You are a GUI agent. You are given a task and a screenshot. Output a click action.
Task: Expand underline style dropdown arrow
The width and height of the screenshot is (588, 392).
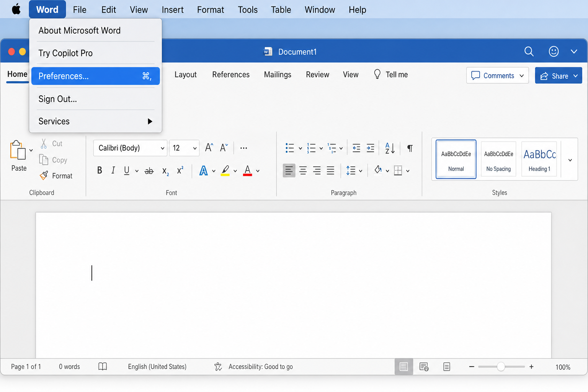click(x=137, y=171)
